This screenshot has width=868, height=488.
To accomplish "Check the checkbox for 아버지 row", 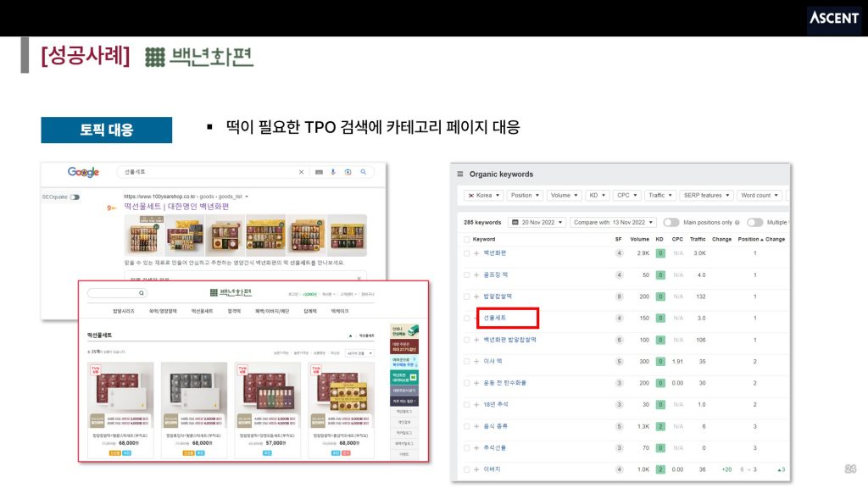I will click(x=467, y=469).
